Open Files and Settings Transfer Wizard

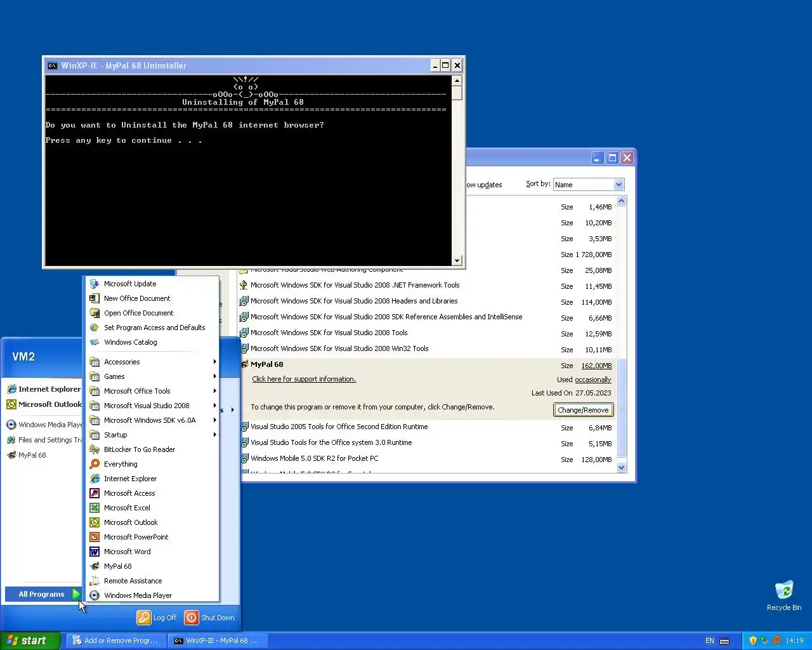[x=43, y=440]
